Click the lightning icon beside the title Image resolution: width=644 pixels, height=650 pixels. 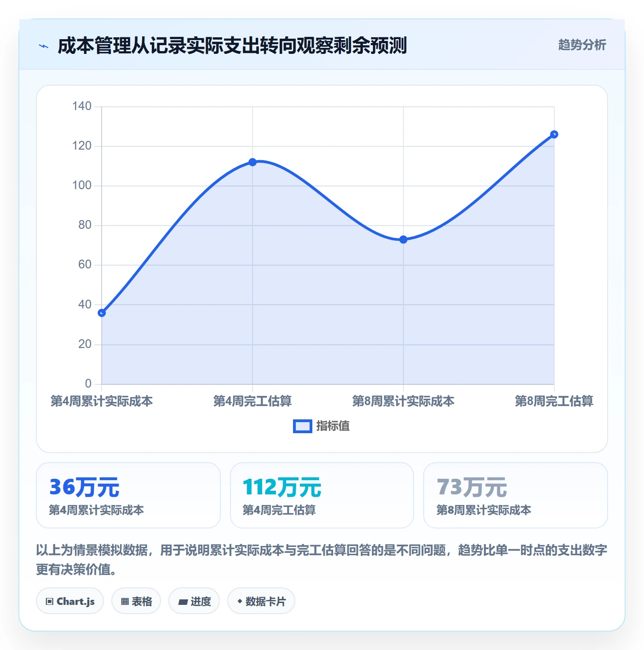click(x=44, y=46)
